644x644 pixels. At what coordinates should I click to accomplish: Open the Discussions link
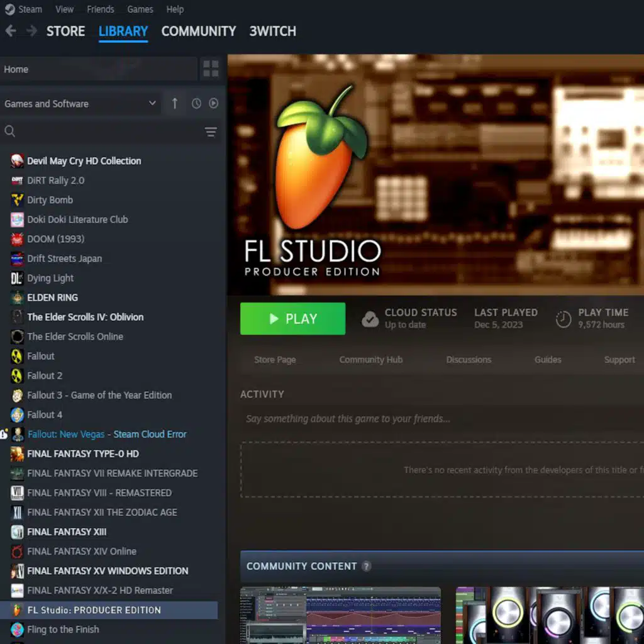pyautogui.click(x=469, y=360)
